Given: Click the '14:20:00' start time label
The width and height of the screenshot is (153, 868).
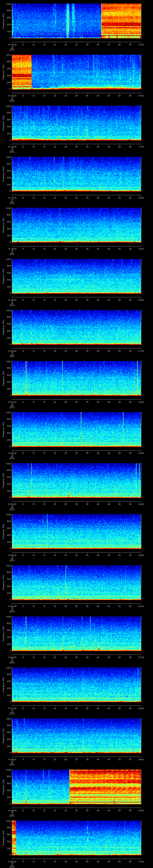Looking at the screenshot, I should [x=12, y=351].
